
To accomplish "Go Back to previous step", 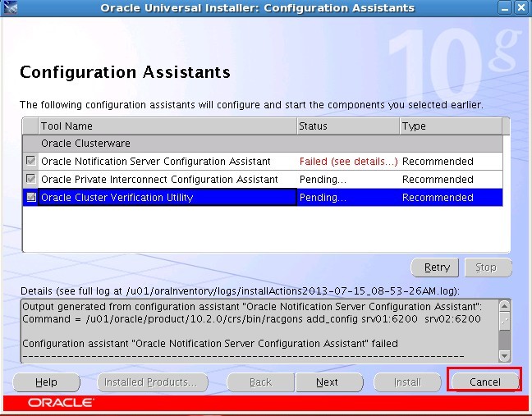I will pyautogui.click(x=260, y=382).
